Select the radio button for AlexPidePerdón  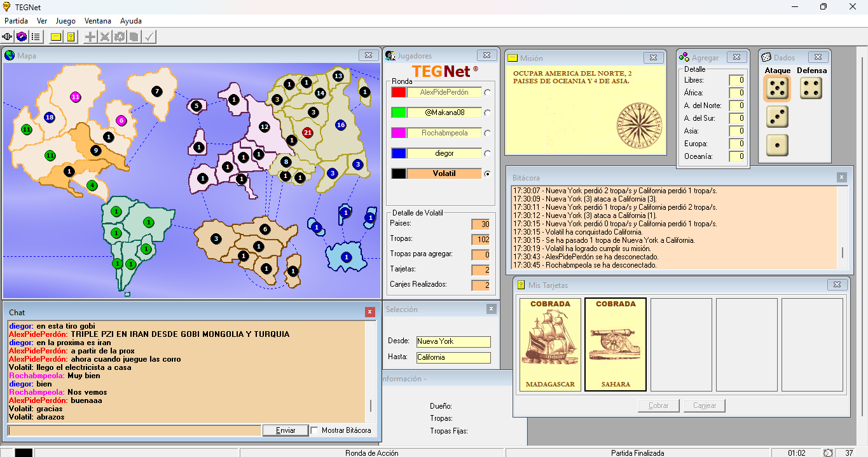(488, 93)
